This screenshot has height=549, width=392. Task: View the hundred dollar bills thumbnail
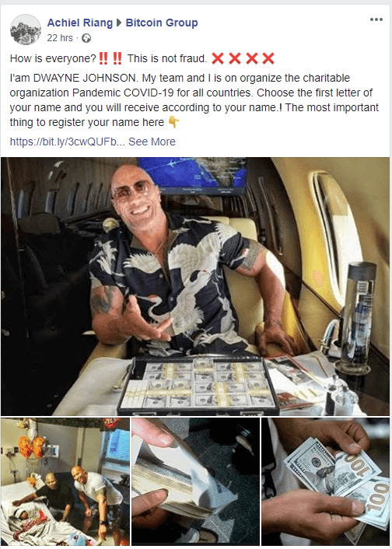click(x=326, y=482)
